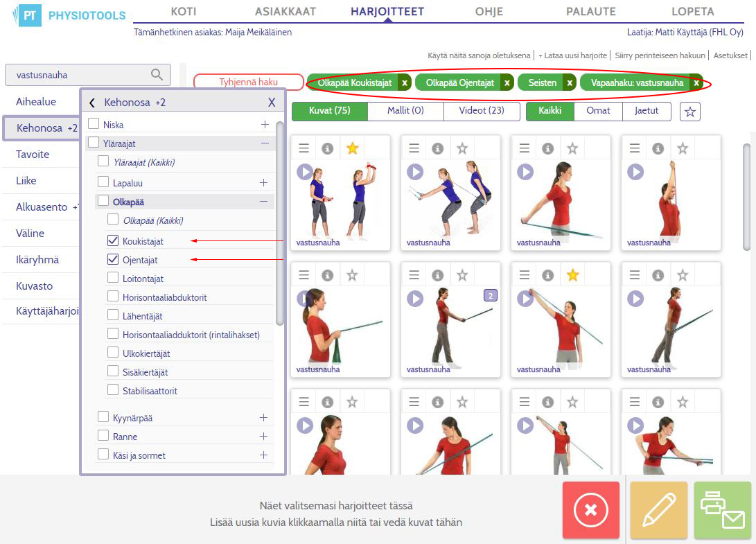Screen dimensions: 756x544
Task: Enable the Loitontajat checkbox
Action: (x=113, y=277)
